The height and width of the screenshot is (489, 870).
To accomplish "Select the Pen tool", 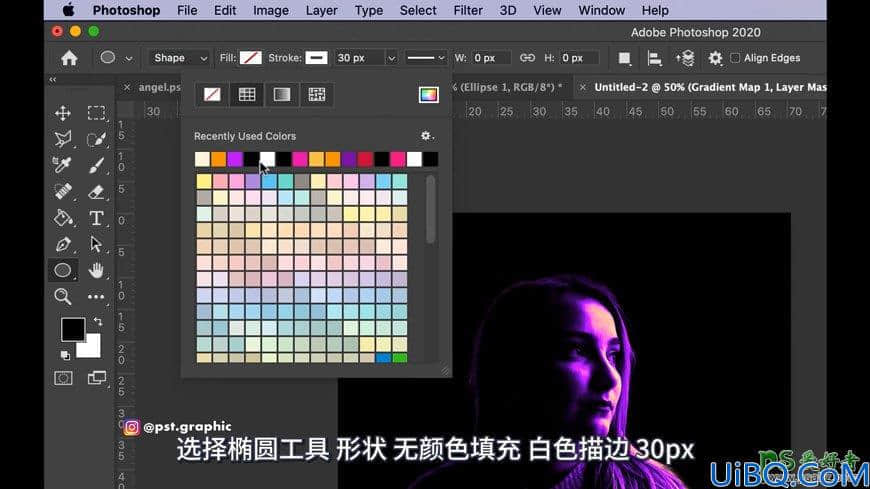I will coord(63,244).
